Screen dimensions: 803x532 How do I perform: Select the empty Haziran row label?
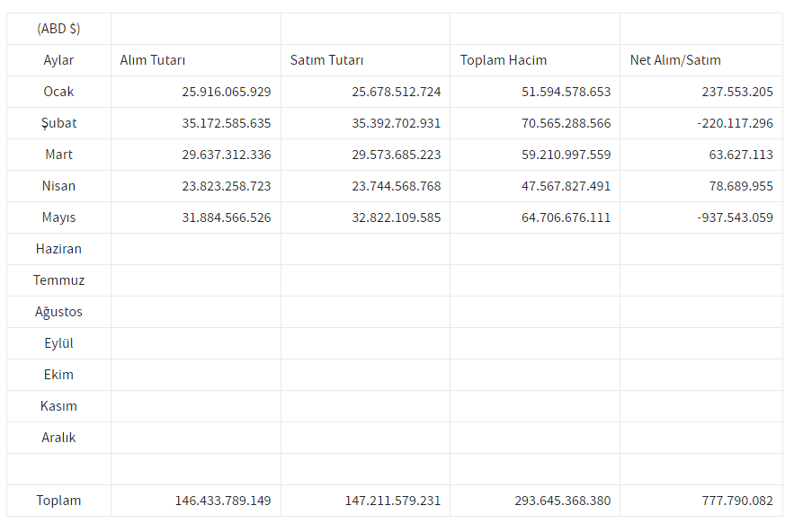pos(58,249)
